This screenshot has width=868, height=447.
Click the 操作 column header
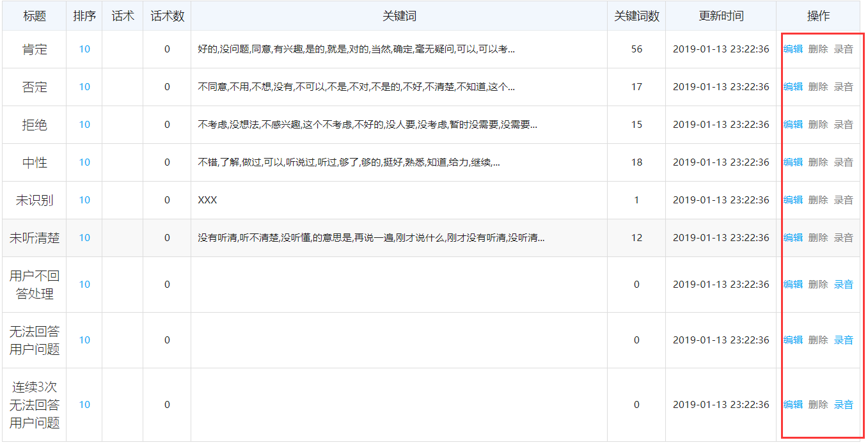818,16
